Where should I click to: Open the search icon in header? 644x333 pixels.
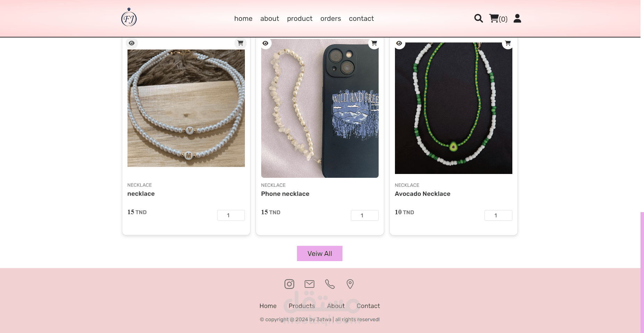[x=478, y=18]
